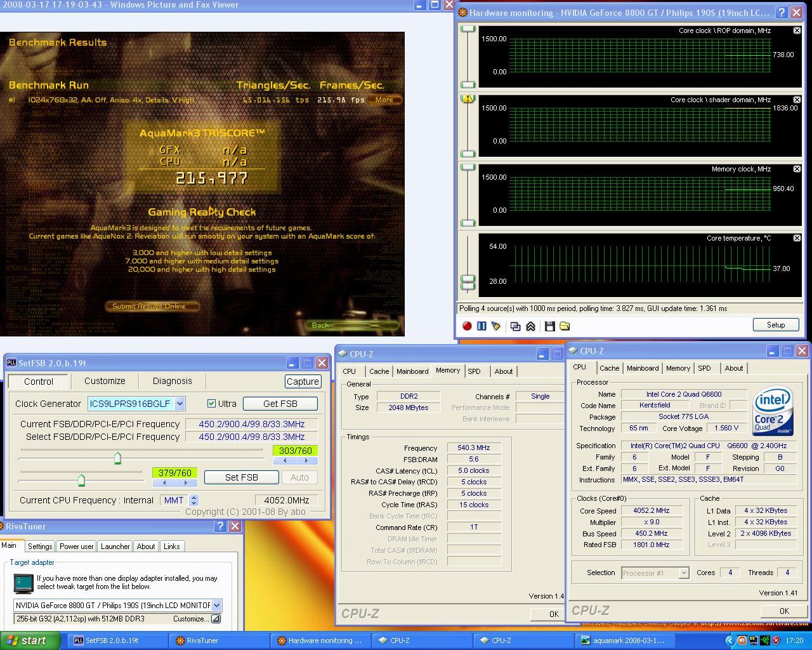Open the Launcher tab in RivaTuner
The image size is (812, 650).
click(x=115, y=547)
